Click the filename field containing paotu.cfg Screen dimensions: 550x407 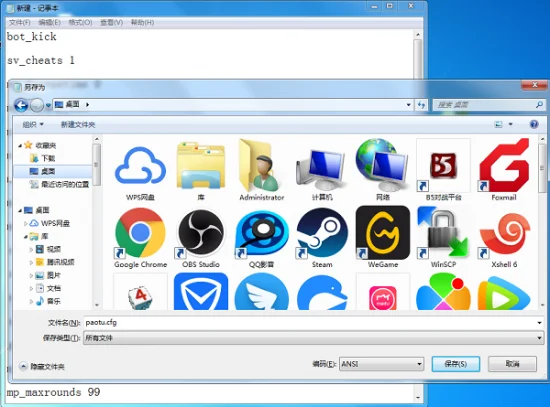point(310,322)
